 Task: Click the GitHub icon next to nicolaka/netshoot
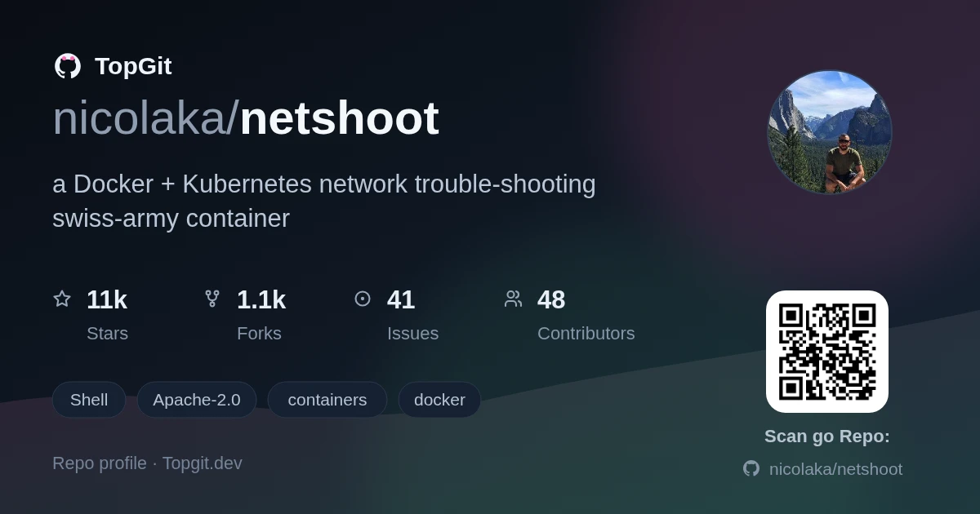(751, 468)
